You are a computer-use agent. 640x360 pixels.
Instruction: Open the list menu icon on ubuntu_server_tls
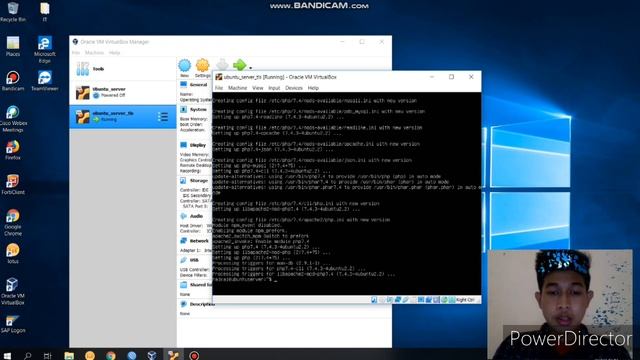163,117
